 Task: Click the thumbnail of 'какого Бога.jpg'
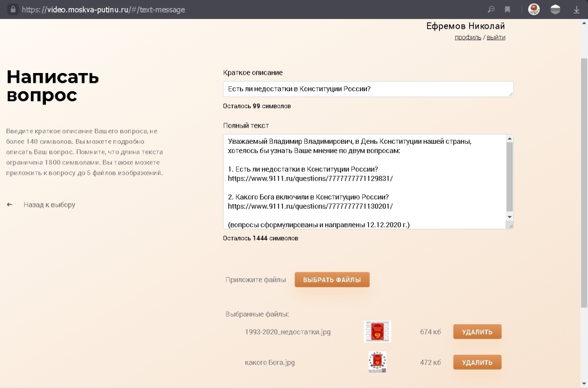point(377,362)
